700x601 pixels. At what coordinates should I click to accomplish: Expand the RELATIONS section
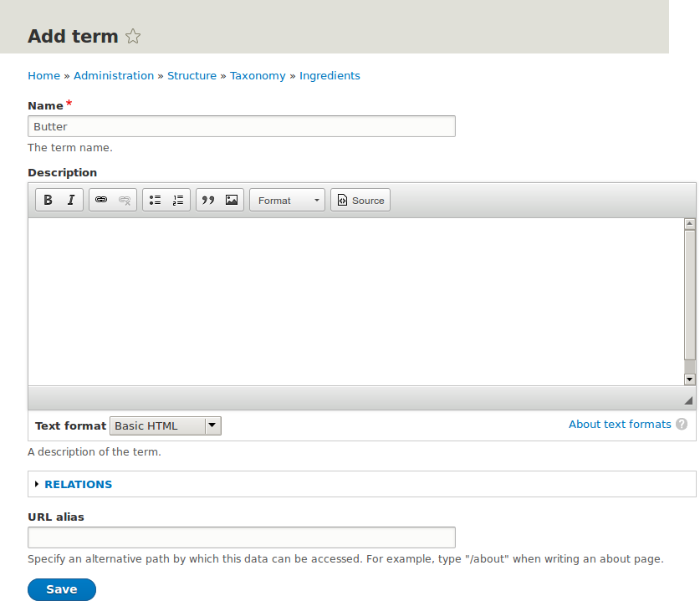pos(78,484)
